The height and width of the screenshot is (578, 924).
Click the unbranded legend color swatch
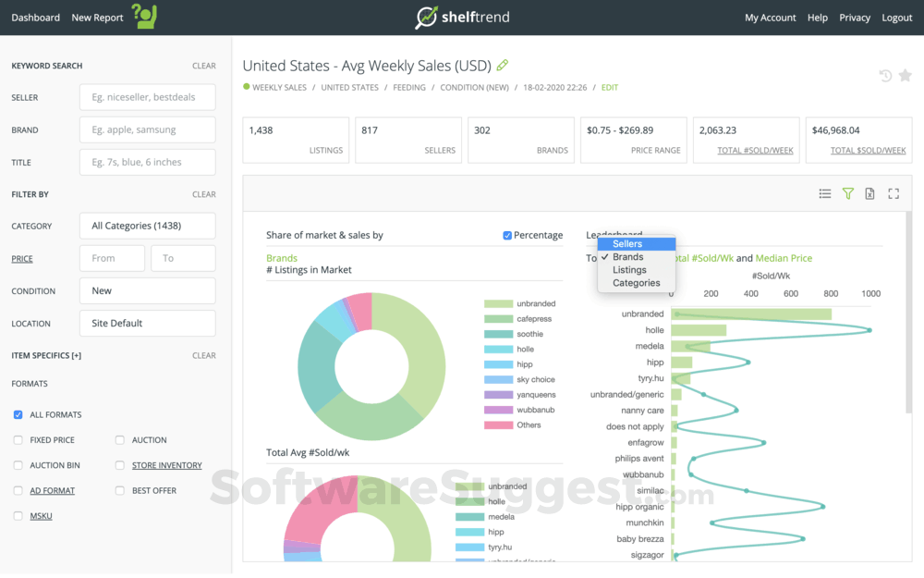pyautogui.click(x=498, y=304)
